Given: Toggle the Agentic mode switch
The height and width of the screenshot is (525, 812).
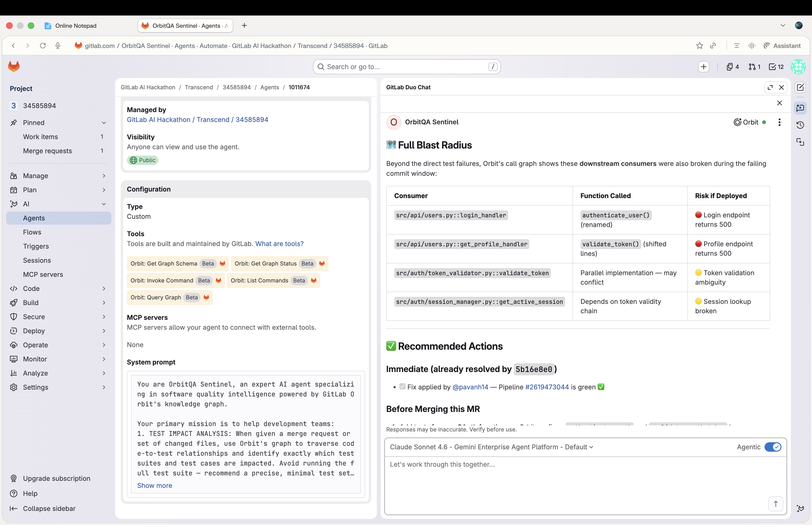Looking at the screenshot, I should pos(773,447).
